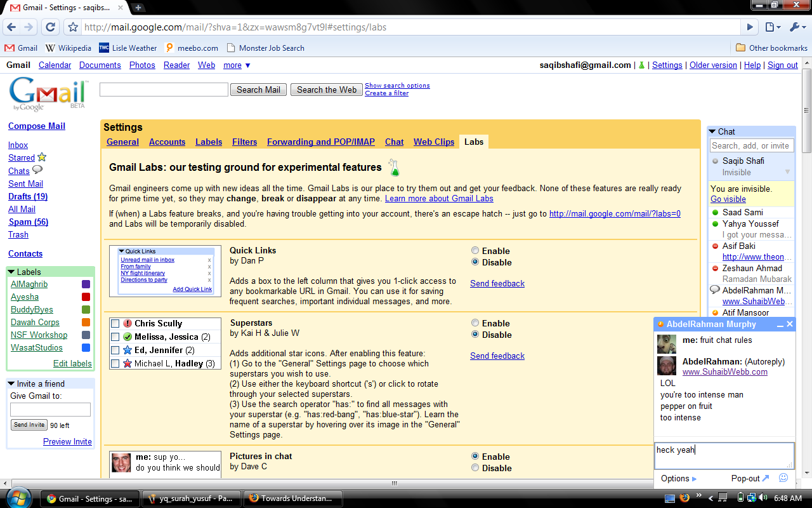The image size is (812, 508).
Task: Click the browser back arrow
Action: tap(11, 27)
